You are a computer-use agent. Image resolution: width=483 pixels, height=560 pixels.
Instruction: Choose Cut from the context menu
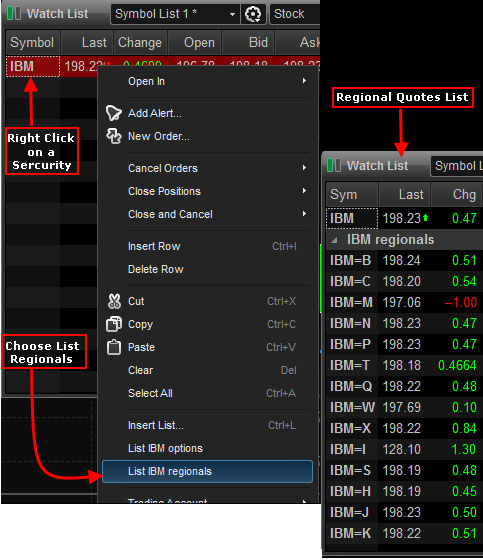pos(207,301)
